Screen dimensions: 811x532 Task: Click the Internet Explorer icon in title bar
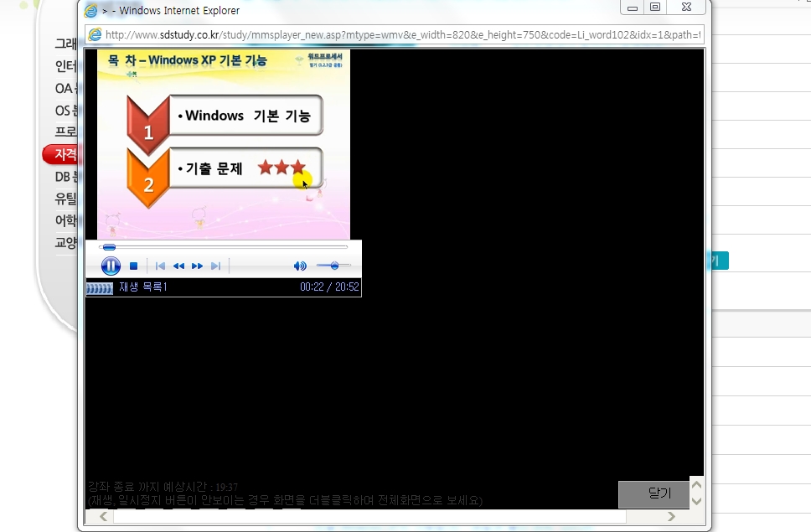coord(91,10)
